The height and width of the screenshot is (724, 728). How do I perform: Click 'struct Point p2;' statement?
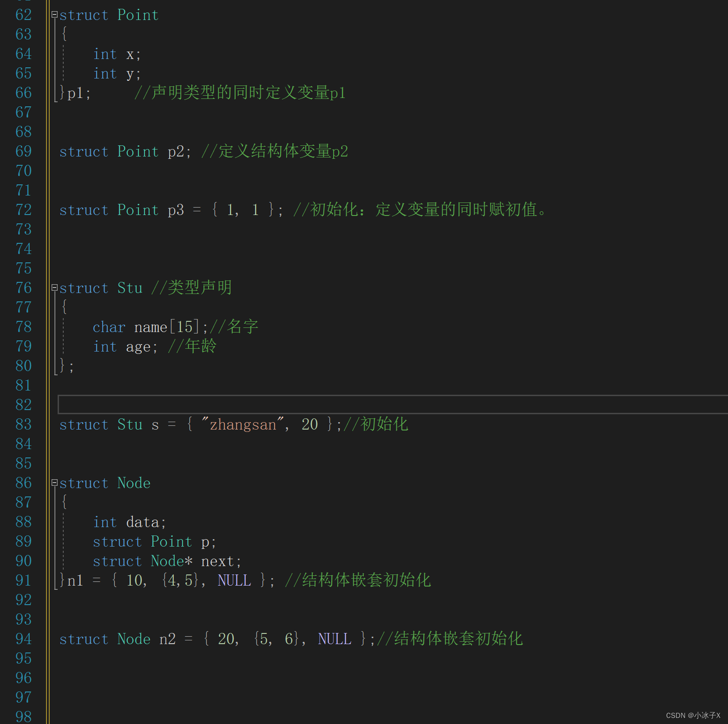[x=125, y=152]
